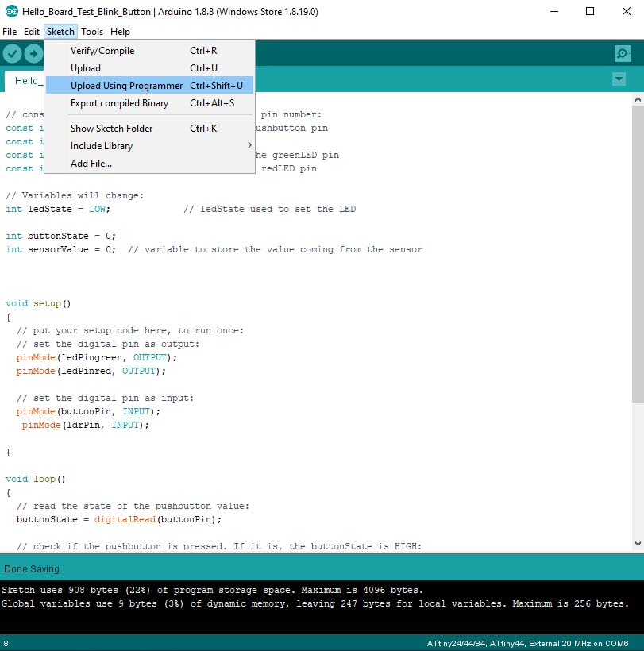Choose Export compiled Binary menu entry
Viewport: 644px width, 651px height.
click(x=149, y=103)
